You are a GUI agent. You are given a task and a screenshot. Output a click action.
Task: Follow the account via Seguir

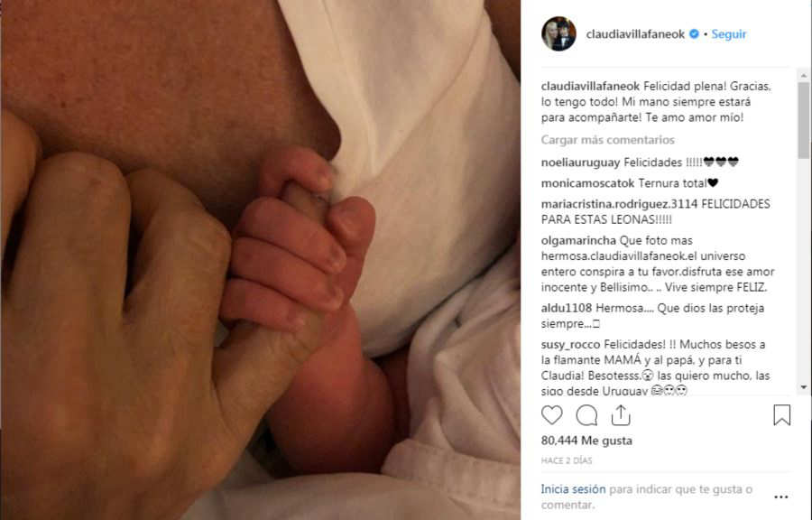click(729, 34)
